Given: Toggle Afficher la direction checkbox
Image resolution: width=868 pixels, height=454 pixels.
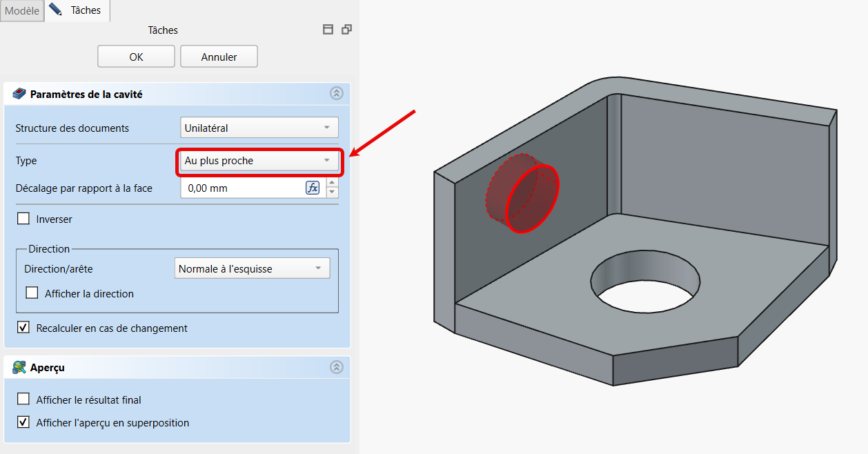Looking at the screenshot, I should pyautogui.click(x=32, y=293).
